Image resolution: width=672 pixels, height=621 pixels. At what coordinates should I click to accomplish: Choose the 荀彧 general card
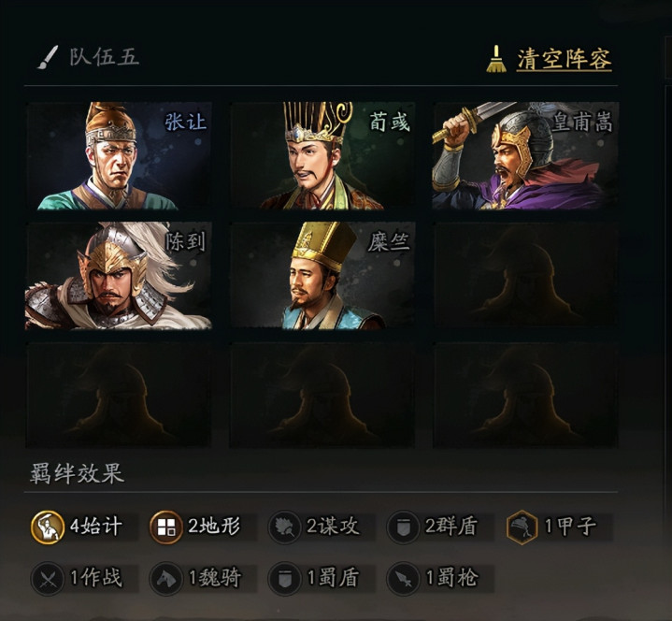322,155
